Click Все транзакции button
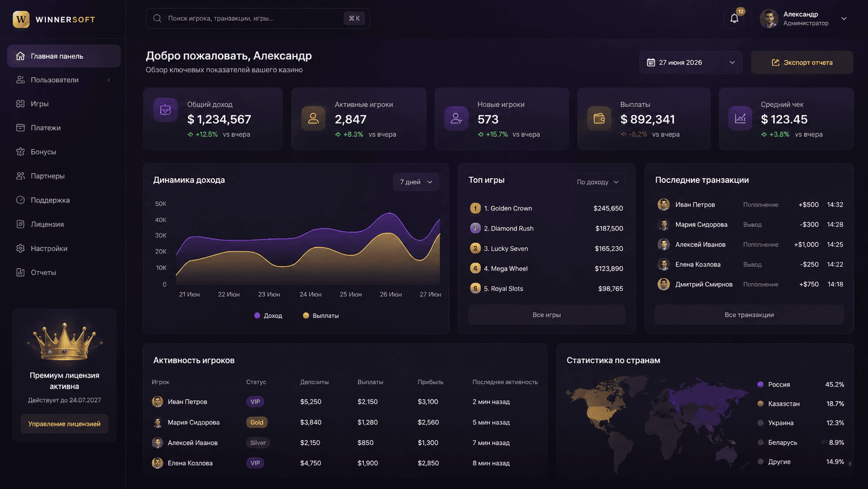The height and width of the screenshot is (489, 868). coord(749,315)
